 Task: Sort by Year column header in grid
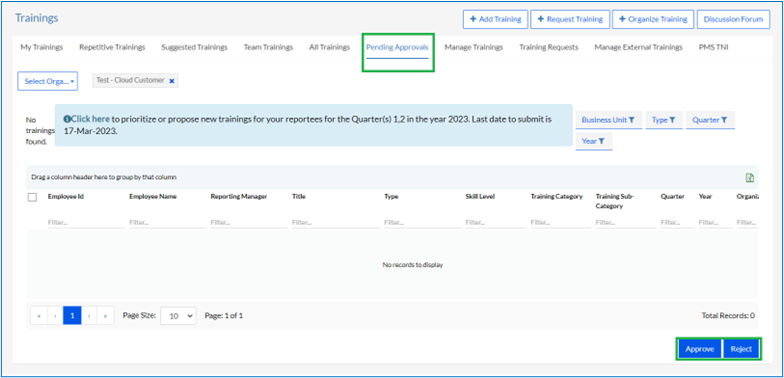[706, 196]
